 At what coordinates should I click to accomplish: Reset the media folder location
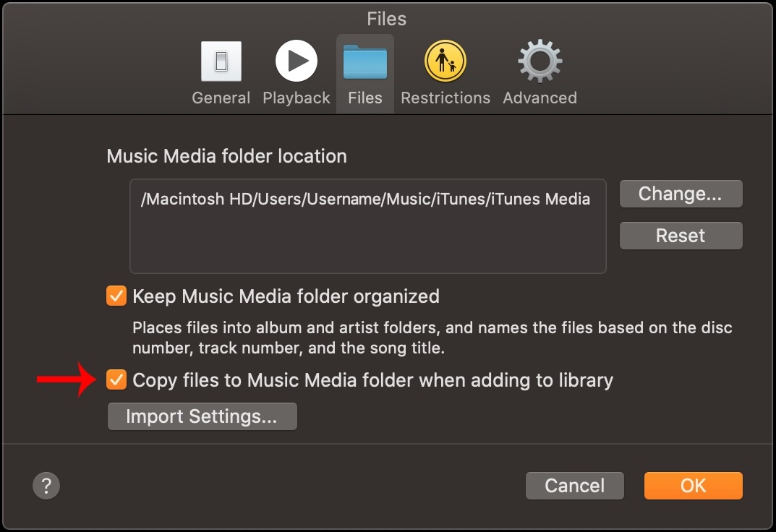pos(681,236)
